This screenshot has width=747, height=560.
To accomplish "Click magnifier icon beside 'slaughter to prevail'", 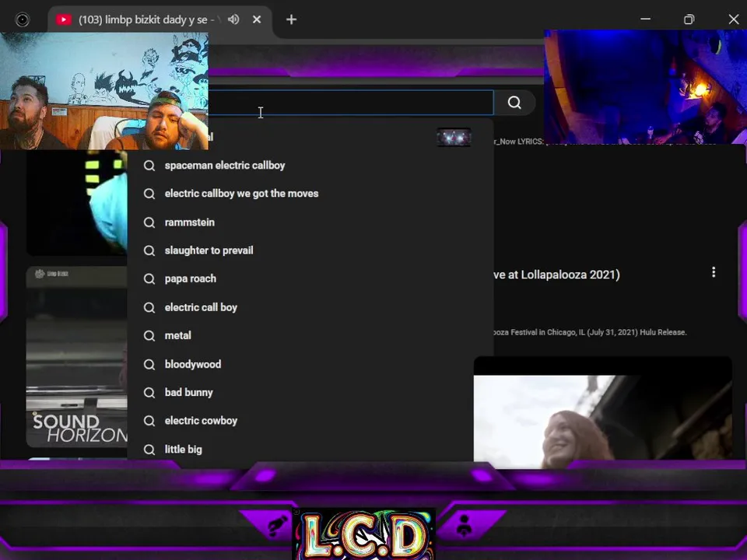I will point(149,250).
